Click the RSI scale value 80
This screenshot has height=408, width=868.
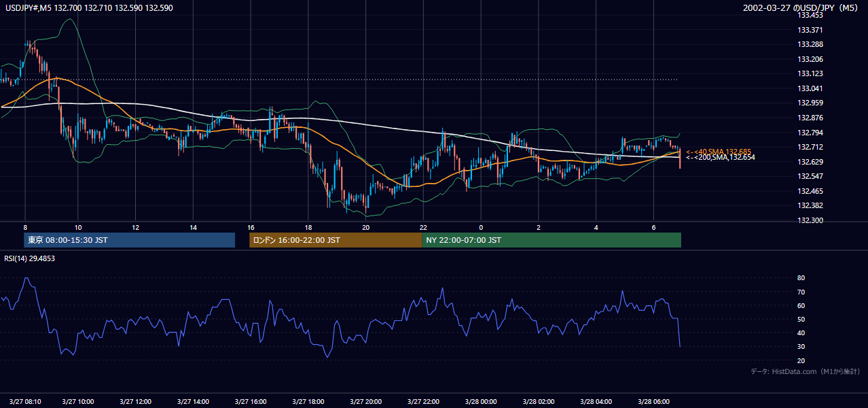801,278
